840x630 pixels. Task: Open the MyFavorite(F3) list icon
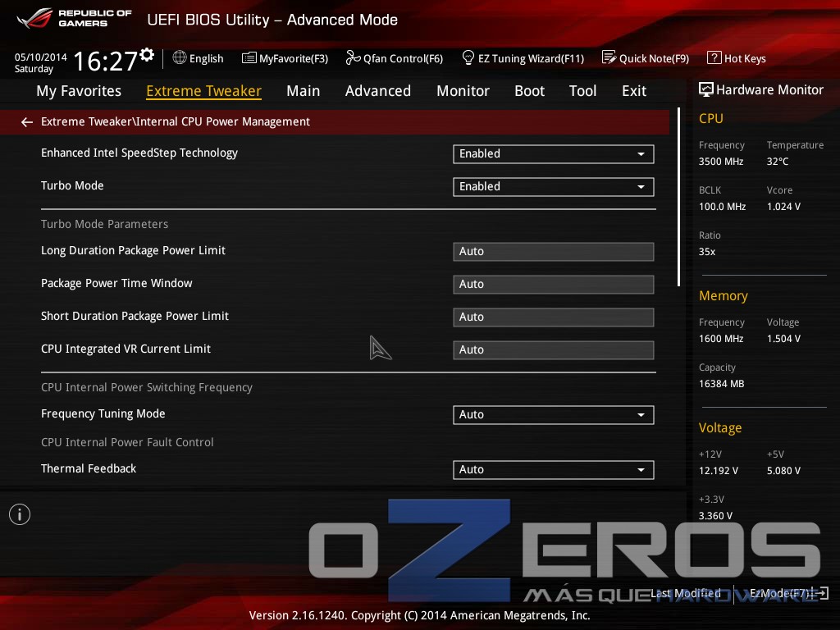[249, 58]
